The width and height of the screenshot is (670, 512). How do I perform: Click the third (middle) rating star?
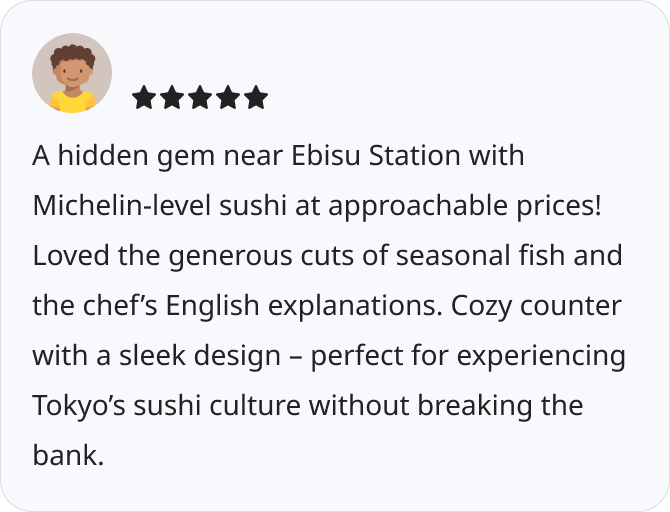tap(200, 97)
